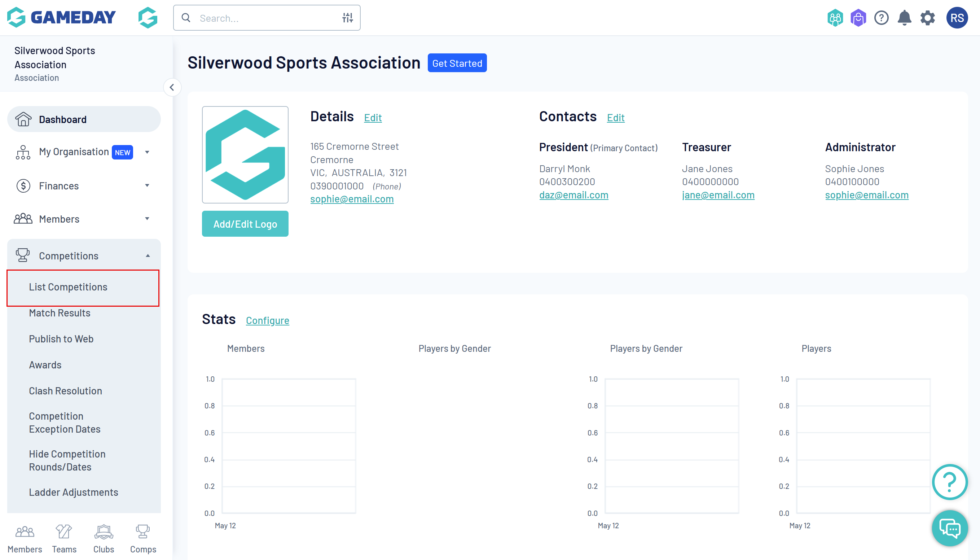980x560 pixels.
Task: Open Match Results menu item
Action: [60, 313]
